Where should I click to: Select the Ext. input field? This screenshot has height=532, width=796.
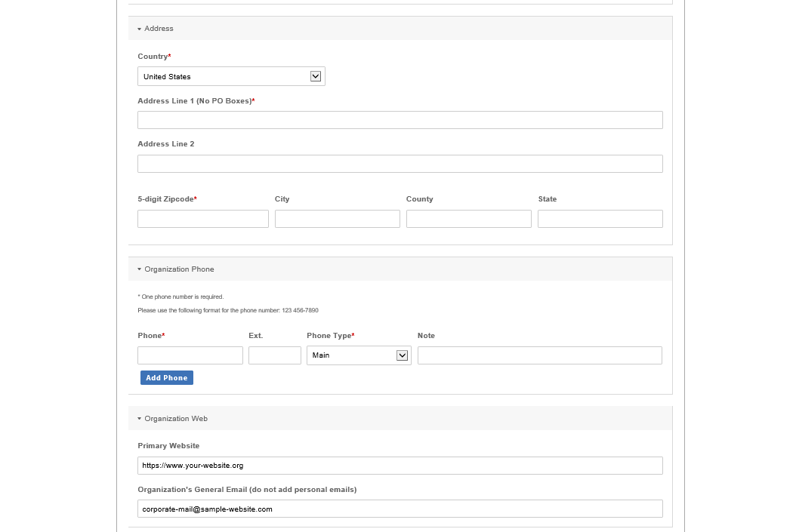click(275, 355)
